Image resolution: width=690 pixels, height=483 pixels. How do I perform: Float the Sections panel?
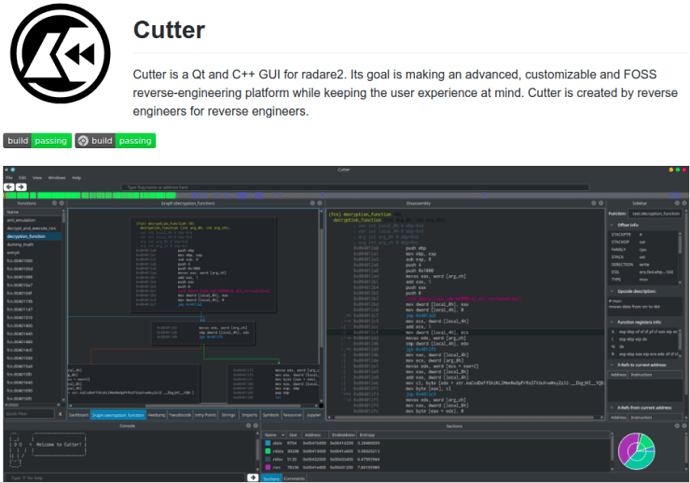677,426
